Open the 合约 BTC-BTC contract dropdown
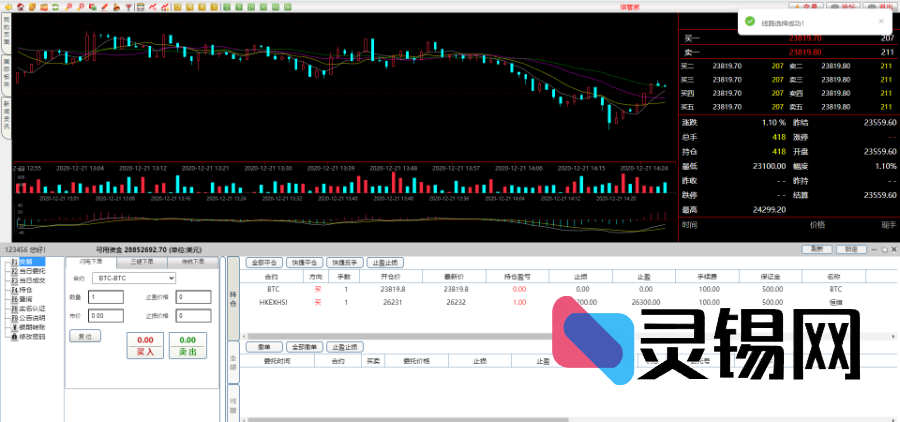 pyautogui.click(x=132, y=277)
